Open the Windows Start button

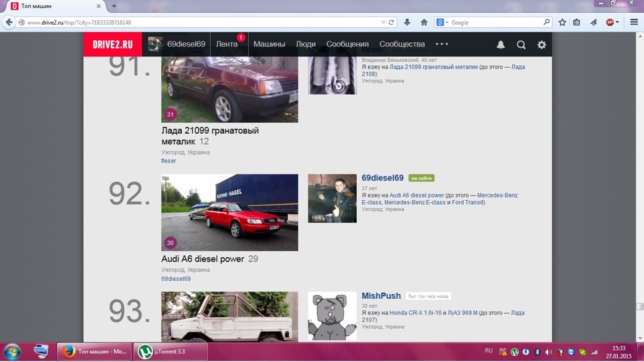click(12, 352)
